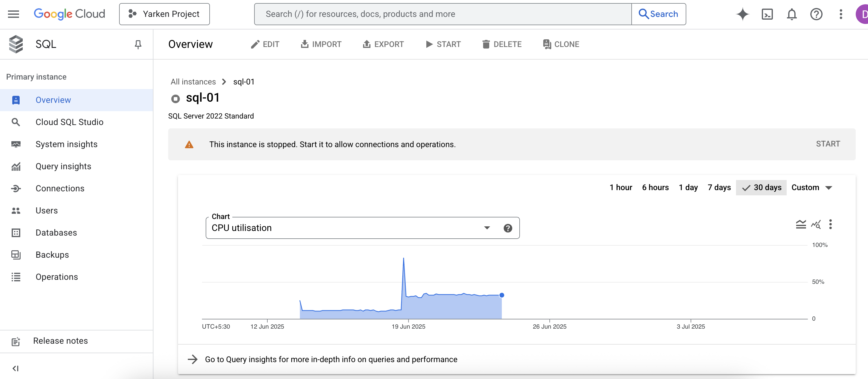Open Gemini AI assistant in the toolbar
Screen dimensions: 868x379
[742, 14]
